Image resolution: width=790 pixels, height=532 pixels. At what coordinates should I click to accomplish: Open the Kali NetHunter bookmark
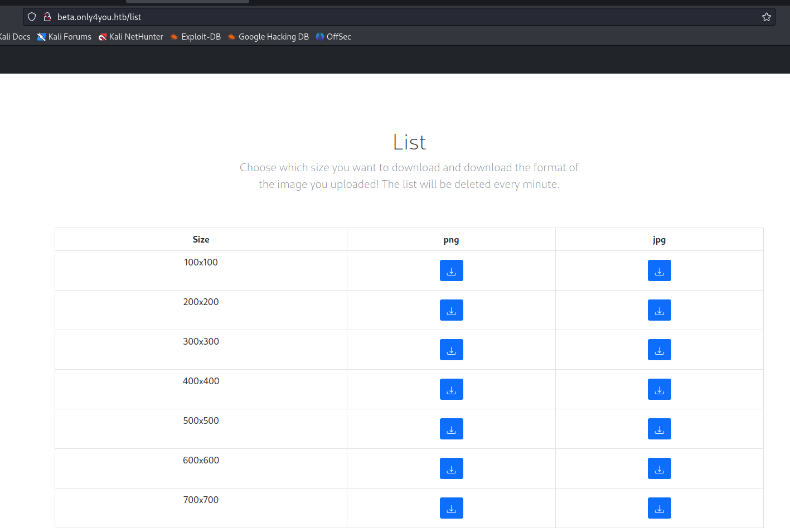point(131,37)
